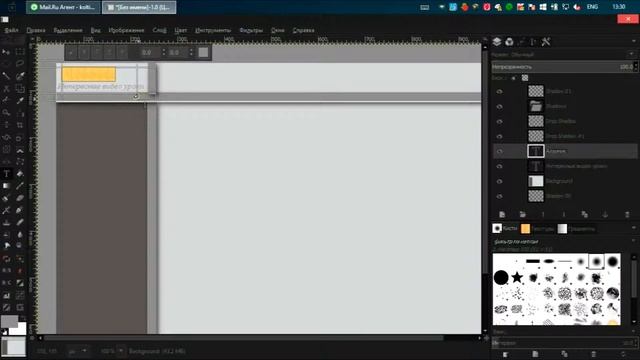Open the Справка menu

coord(303,30)
